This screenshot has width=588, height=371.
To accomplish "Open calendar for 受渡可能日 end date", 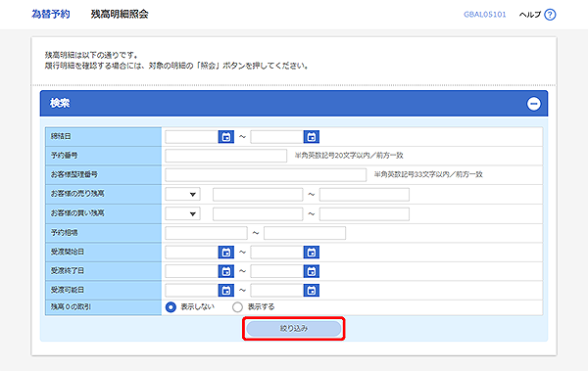I will [x=312, y=291].
